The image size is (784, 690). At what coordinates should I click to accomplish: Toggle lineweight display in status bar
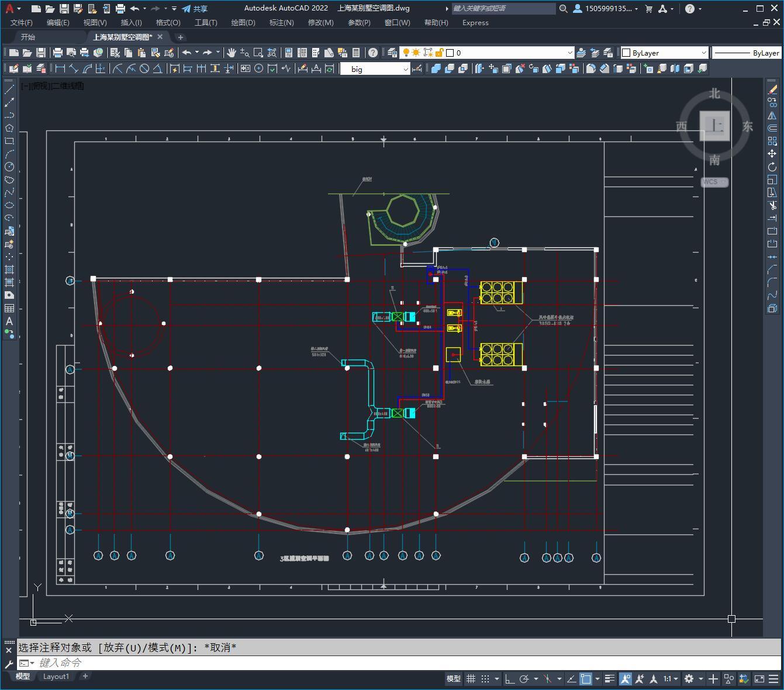(610, 679)
